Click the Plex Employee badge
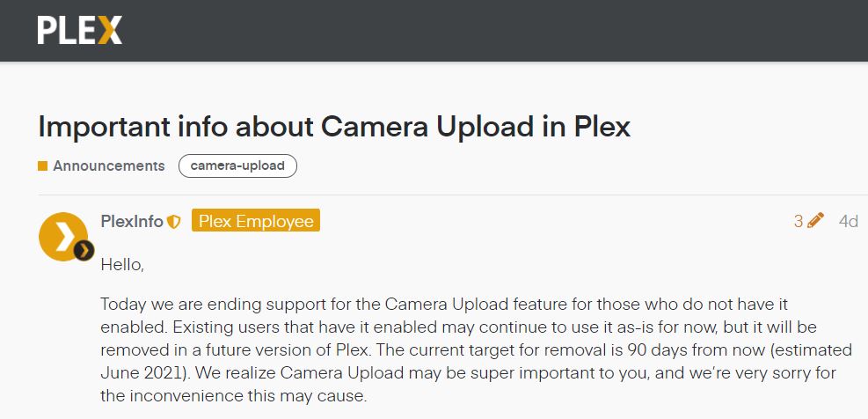This screenshot has height=419, width=868. 256,221
